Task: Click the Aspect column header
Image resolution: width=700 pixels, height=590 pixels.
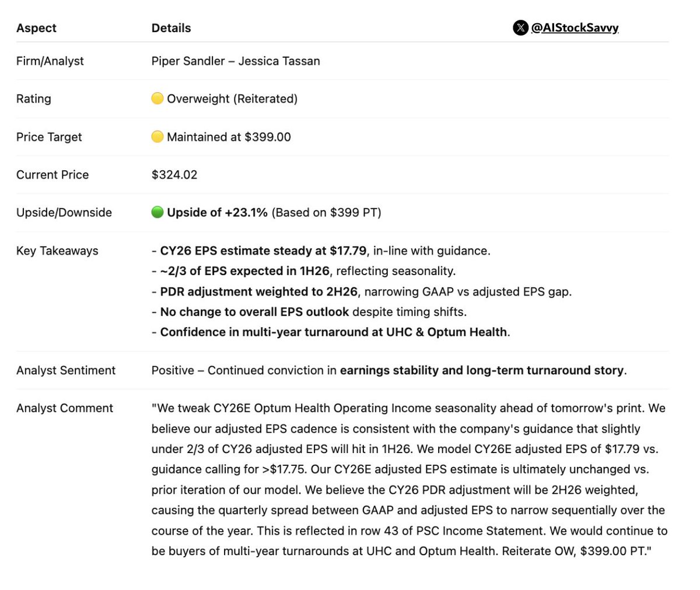Action: (x=36, y=28)
